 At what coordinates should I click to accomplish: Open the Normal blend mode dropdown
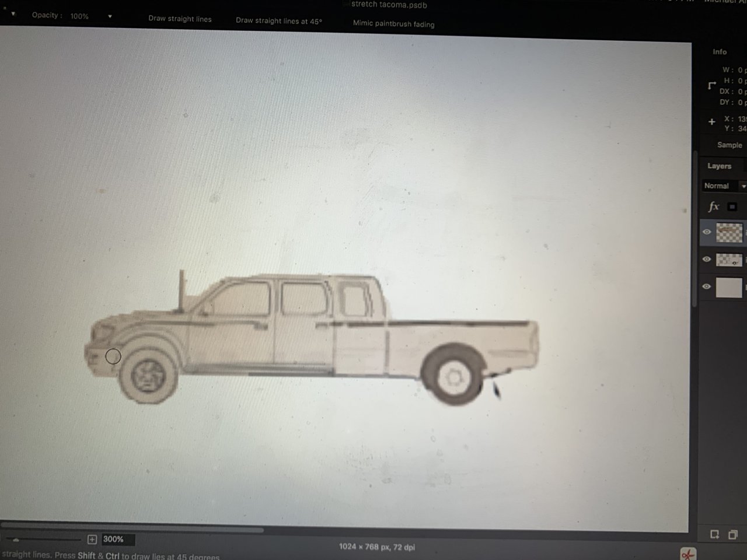pos(724,186)
